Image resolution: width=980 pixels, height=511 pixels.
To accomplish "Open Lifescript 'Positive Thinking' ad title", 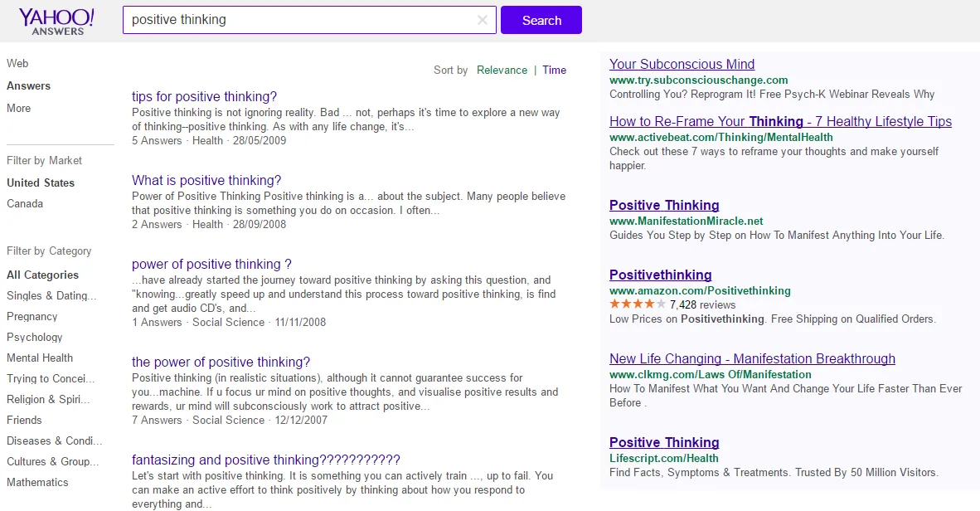I will click(664, 442).
